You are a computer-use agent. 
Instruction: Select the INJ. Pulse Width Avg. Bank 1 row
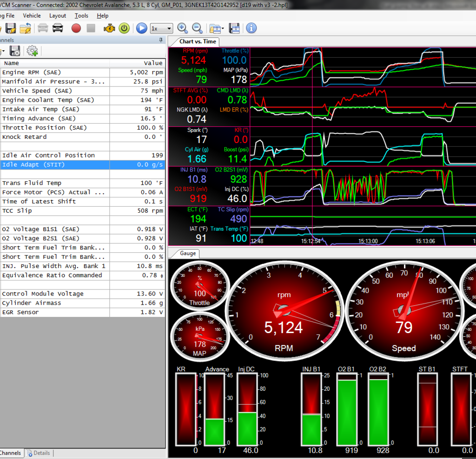coord(83,266)
